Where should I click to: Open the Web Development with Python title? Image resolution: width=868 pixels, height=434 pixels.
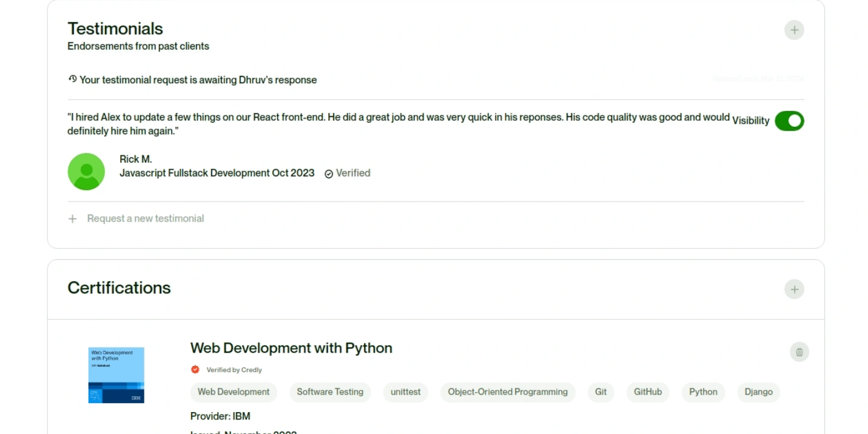[x=291, y=348]
